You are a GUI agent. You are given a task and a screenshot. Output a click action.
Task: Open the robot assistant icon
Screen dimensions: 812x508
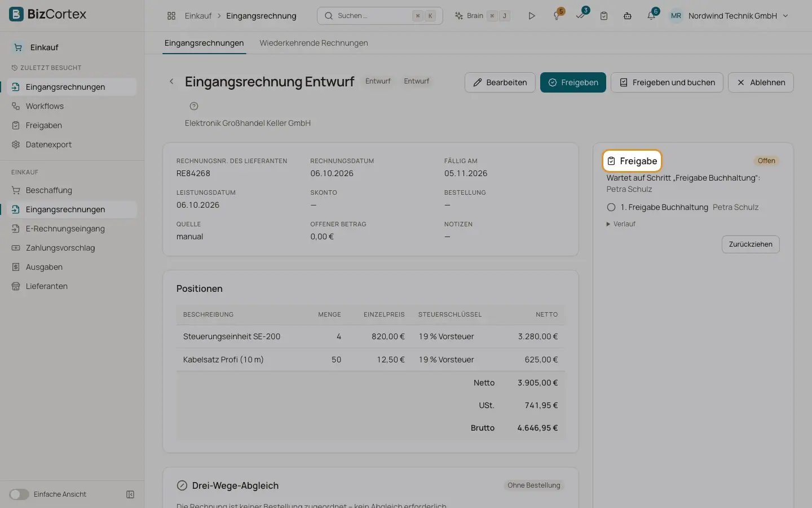point(628,16)
